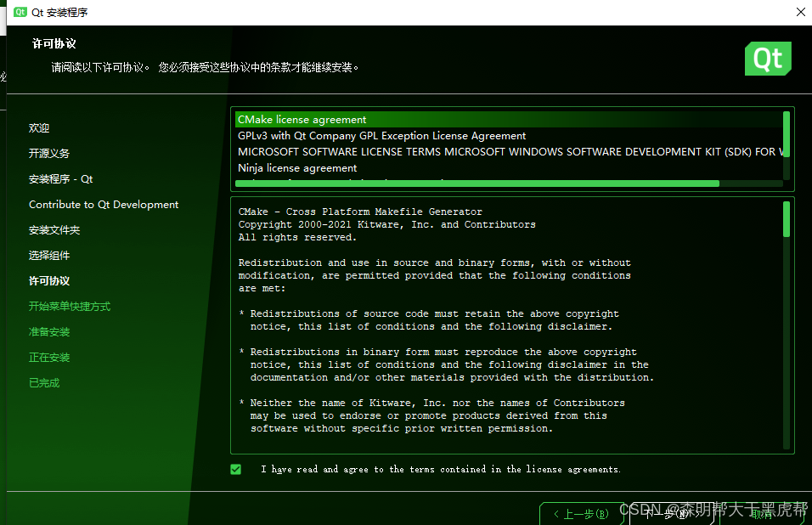This screenshot has height=525, width=812.
Task: Go back with the 上一步 button
Action: pos(582,514)
